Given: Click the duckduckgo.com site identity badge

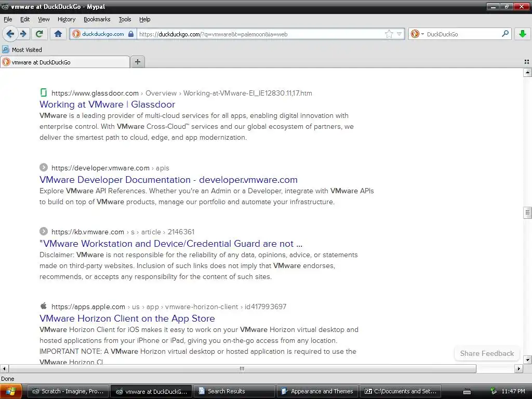Looking at the screenshot, I should tap(103, 34).
